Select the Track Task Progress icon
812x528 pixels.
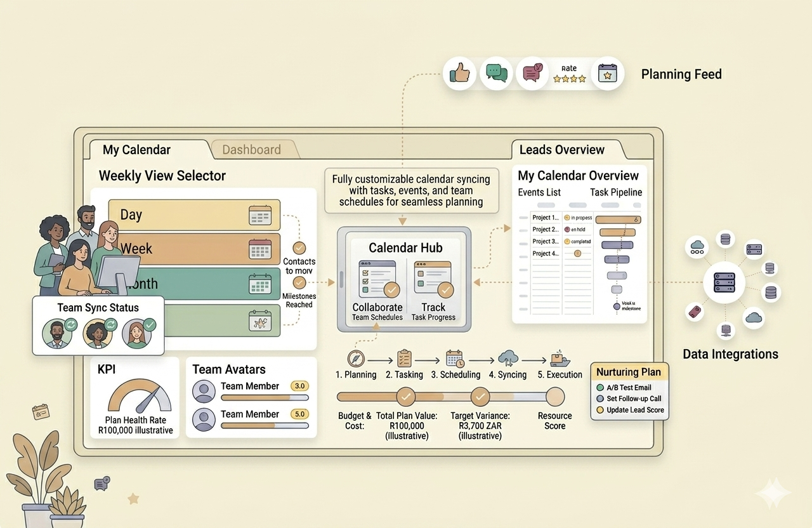click(x=433, y=279)
